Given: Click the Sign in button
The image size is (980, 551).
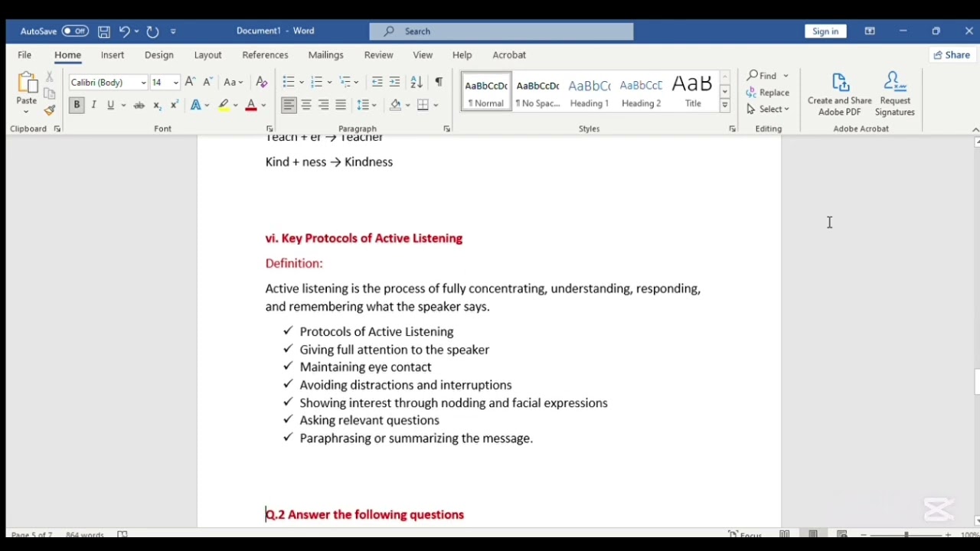Looking at the screenshot, I should [x=825, y=31].
